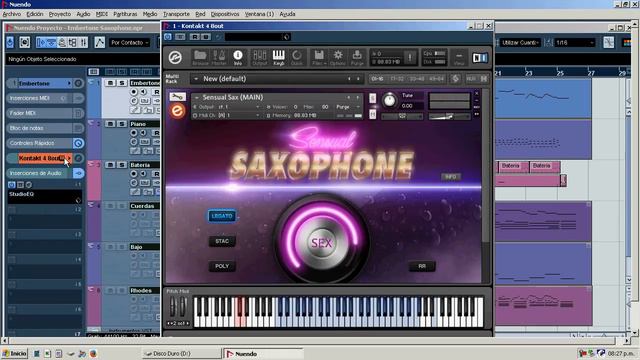Open Inserciones de Audio bypass icon
The height and width of the screenshot is (360, 640).
[78, 173]
